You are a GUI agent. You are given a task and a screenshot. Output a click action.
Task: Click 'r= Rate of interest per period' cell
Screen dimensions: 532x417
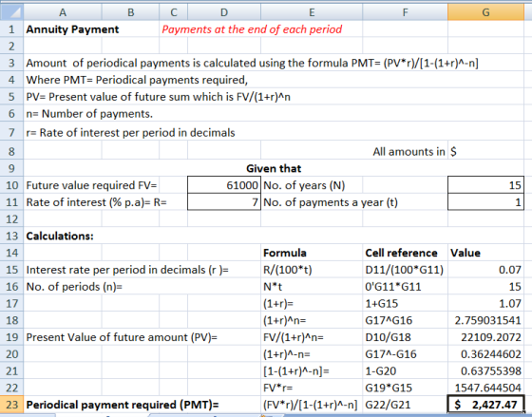(131, 132)
